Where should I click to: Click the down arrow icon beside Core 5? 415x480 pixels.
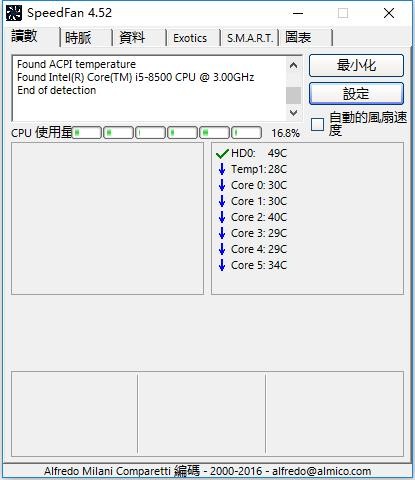pos(222,265)
